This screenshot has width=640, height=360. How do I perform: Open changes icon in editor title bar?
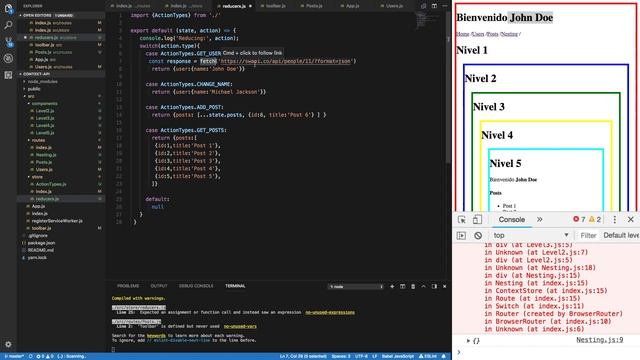[x=424, y=6]
